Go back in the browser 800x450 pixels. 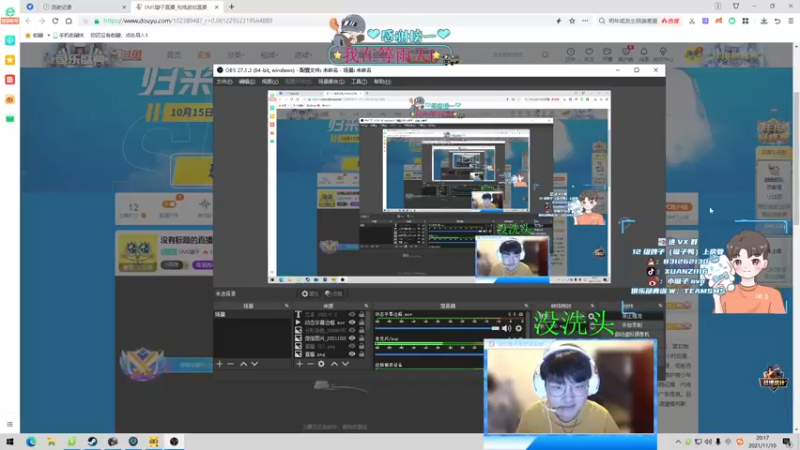[x=28, y=21]
